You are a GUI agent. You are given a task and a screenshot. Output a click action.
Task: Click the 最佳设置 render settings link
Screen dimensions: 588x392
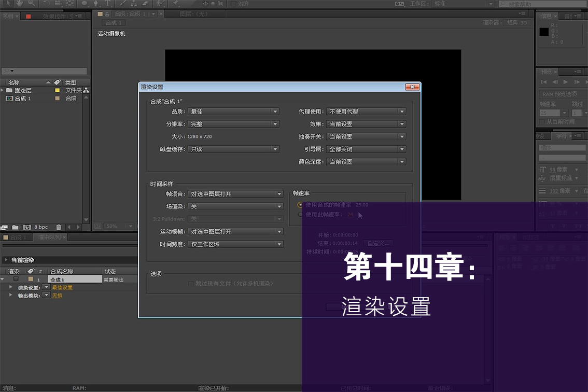point(62,287)
